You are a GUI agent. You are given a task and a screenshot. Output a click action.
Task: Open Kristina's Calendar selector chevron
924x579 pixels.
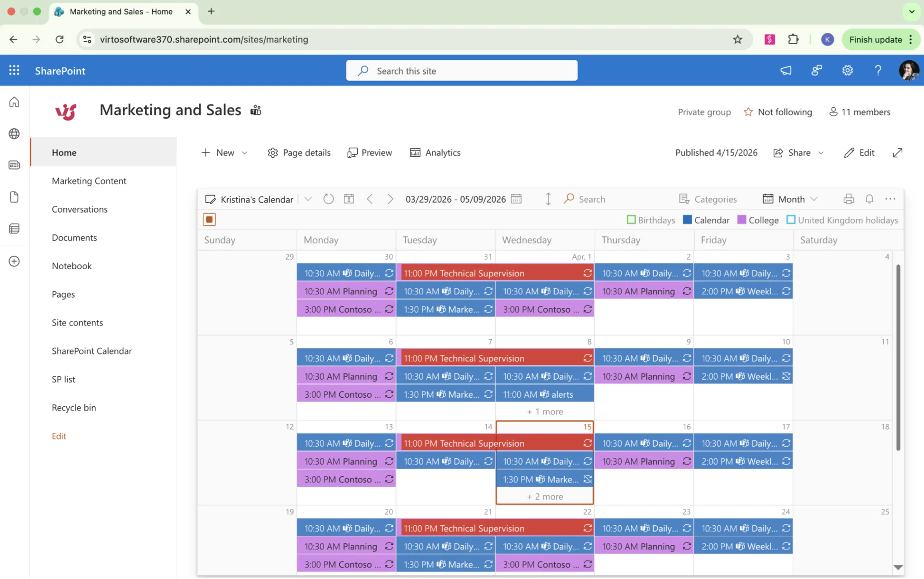click(308, 199)
